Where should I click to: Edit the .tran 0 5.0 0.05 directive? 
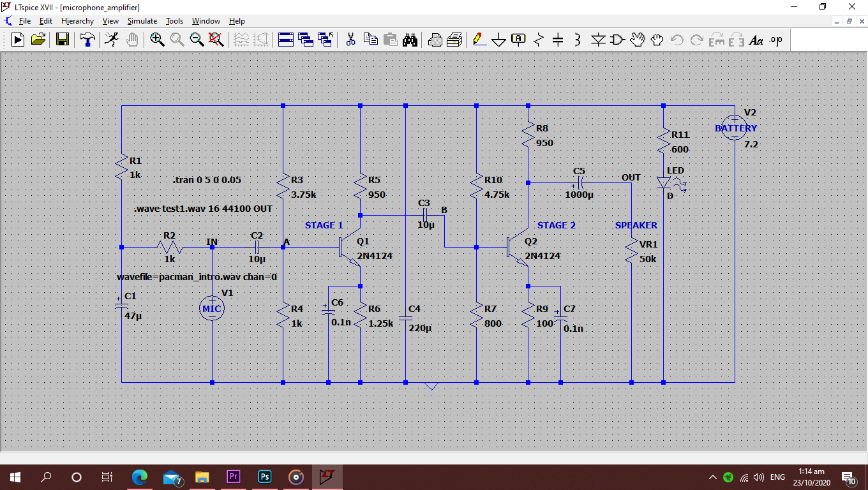point(206,180)
